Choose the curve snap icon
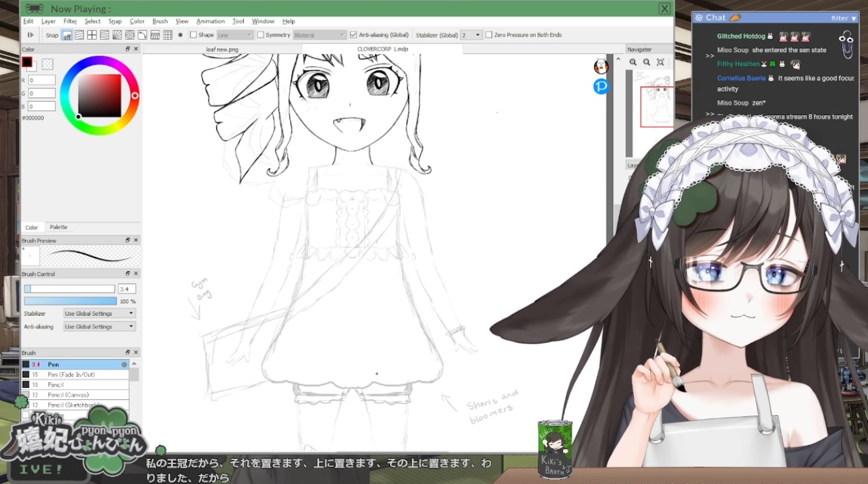Screen dimensions: 868x484 142,35
